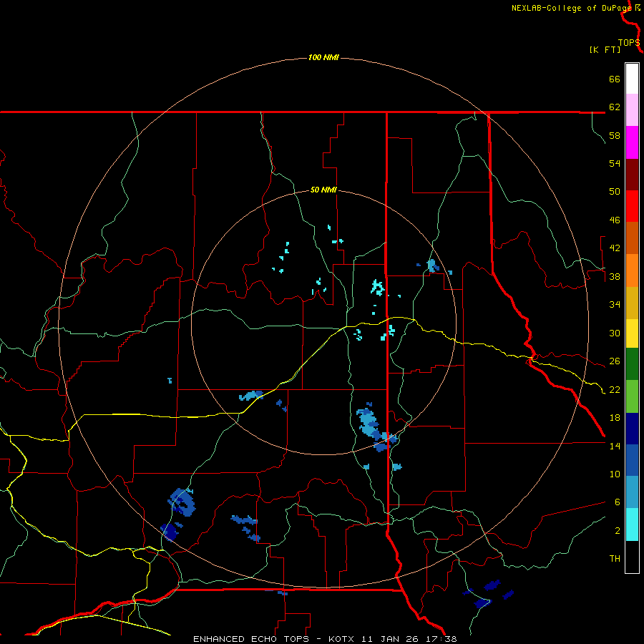Click the '26' legend value
This screenshot has height=644, width=644.
615,361
